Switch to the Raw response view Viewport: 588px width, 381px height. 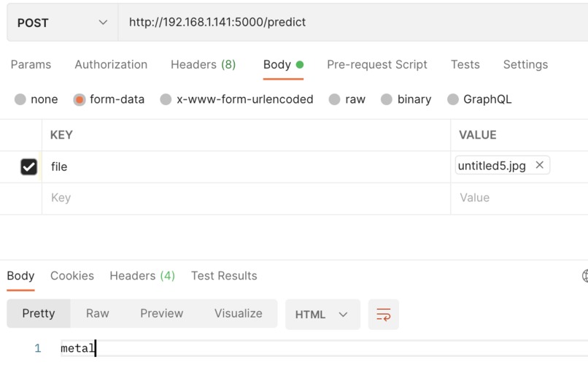(98, 314)
